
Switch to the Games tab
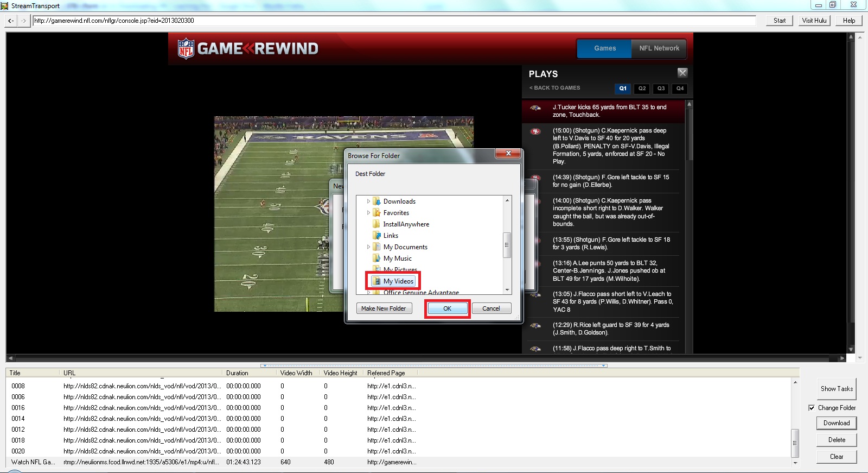(x=604, y=48)
